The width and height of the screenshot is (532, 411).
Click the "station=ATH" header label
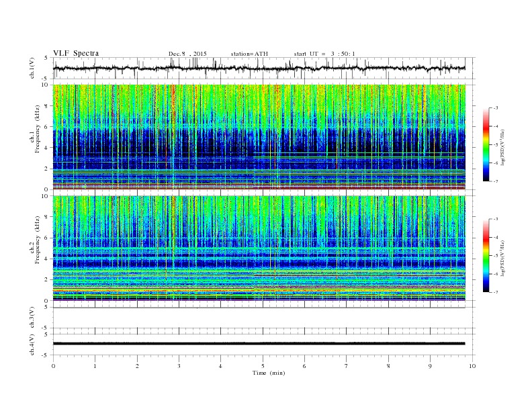pos(249,54)
